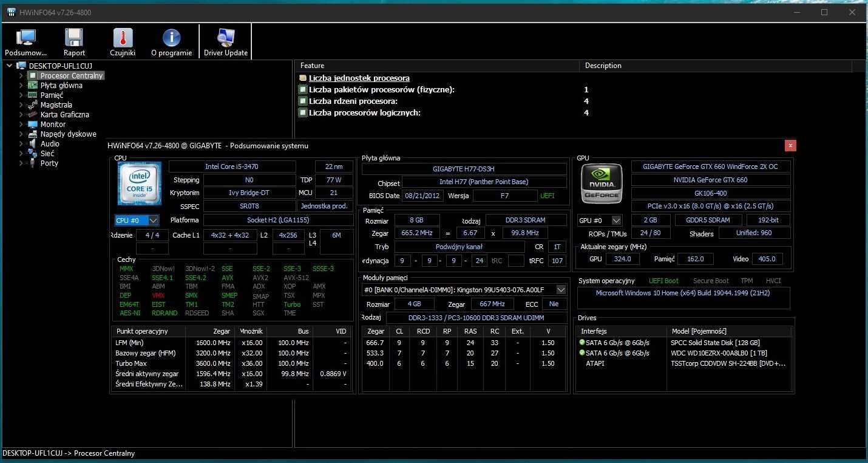The height and width of the screenshot is (463, 868).
Task: Open the GPU #0 dropdown
Action: (600, 221)
